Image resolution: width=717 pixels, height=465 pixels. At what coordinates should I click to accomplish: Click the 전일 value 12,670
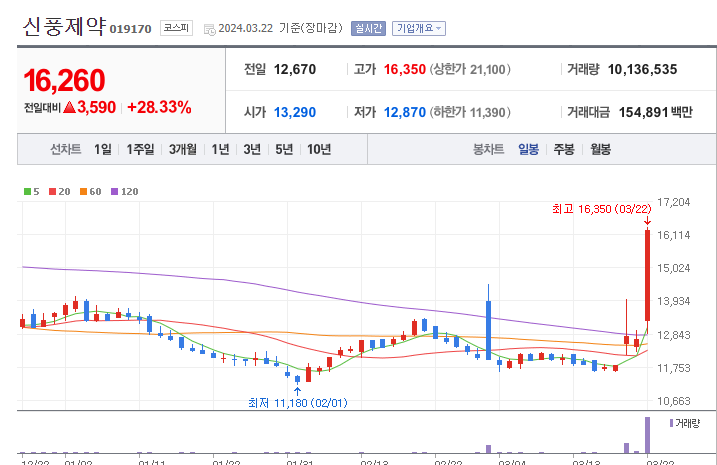(x=295, y=69)
